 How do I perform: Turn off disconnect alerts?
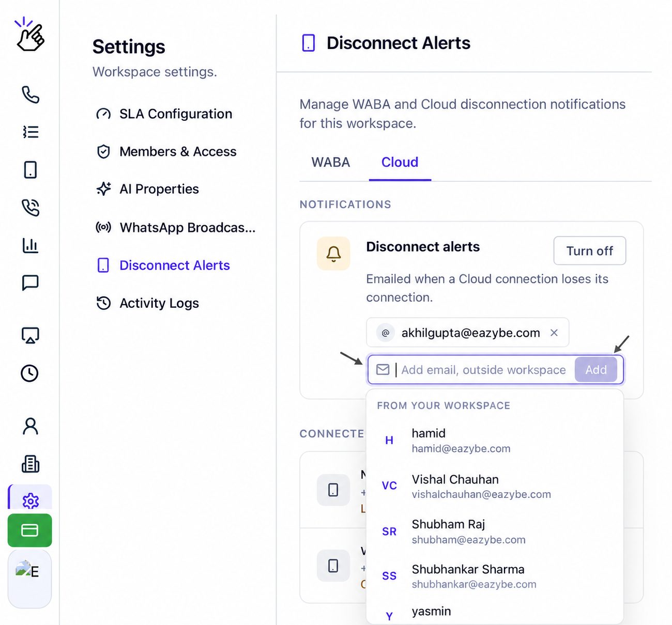[590, 251]
